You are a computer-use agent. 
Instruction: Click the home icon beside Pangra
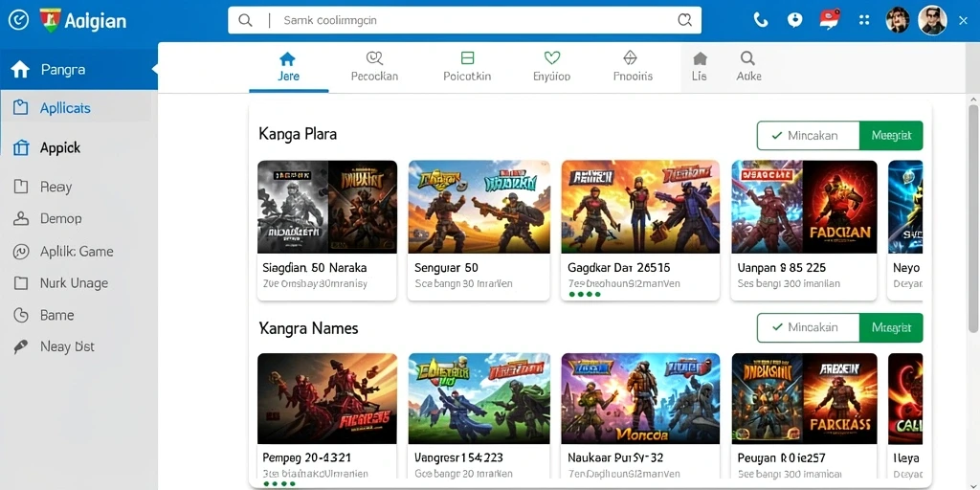click(21, 69)
